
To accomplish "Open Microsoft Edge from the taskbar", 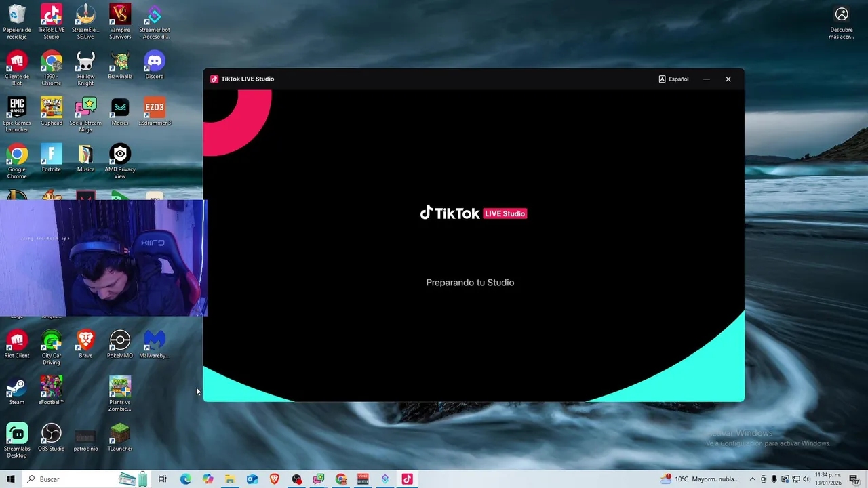I will point(185,479).
